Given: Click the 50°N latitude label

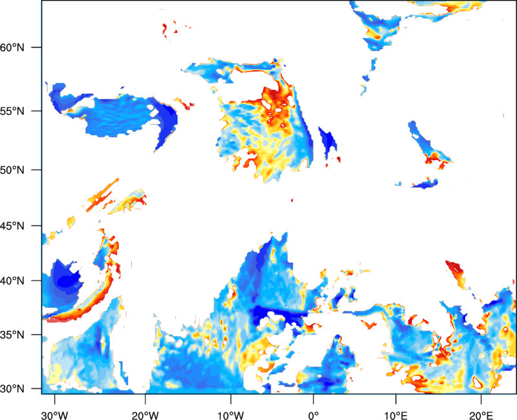Looking at the screenshot, I should pos(12,170).
